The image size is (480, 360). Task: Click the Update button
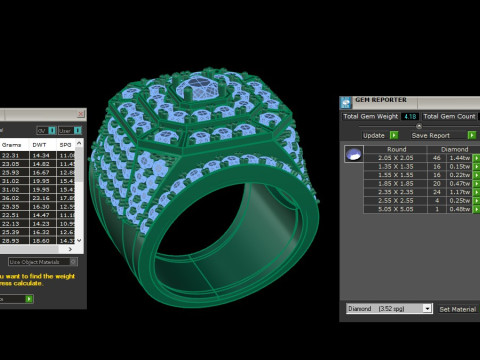[374, 135]
